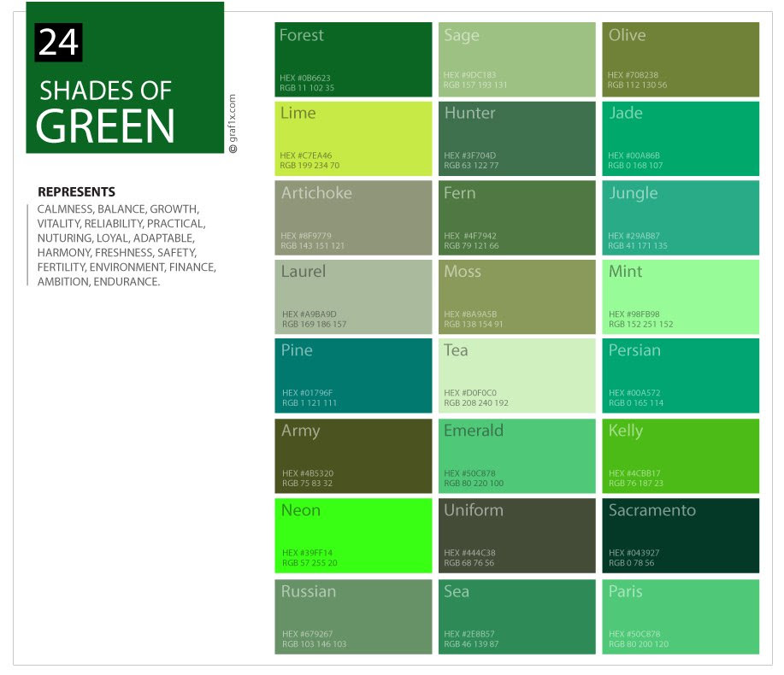Select the Hunter green swatch

click(516, 138)
